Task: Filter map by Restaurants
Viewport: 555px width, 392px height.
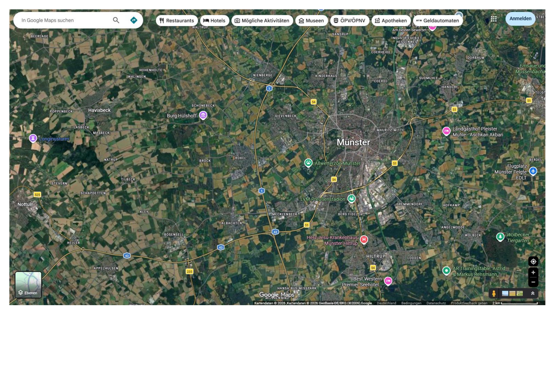Action: point(177,21)
